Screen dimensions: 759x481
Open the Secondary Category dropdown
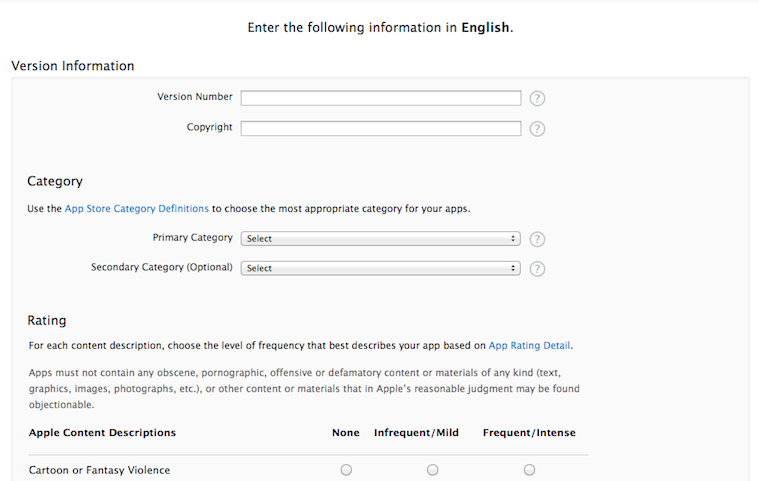pyautogui.click(x=380, y=268)
